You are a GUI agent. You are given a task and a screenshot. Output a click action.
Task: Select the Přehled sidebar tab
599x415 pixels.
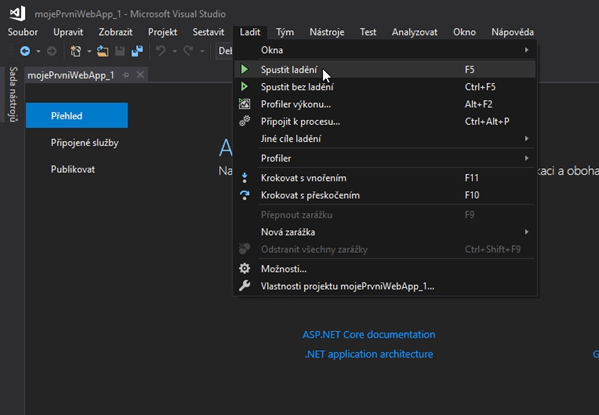77,115
